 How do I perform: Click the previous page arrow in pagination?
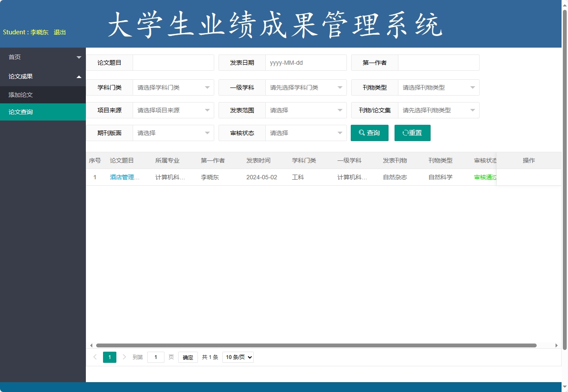[95, 357]
